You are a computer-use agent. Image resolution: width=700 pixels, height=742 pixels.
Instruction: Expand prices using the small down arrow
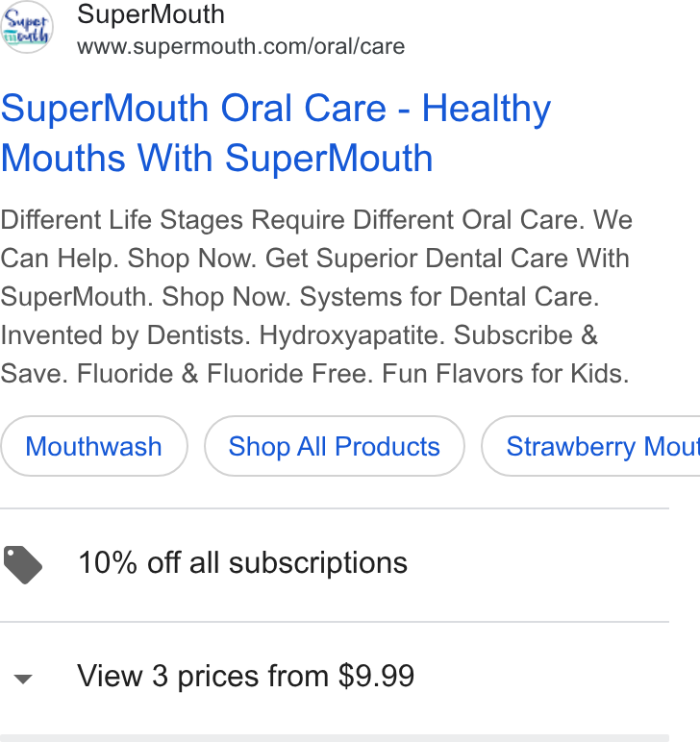click(x=23, y=680)
